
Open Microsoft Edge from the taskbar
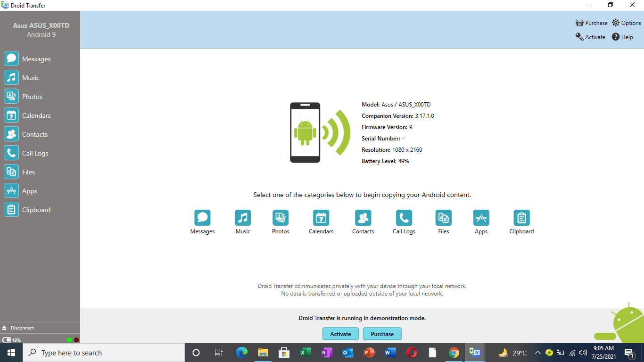coord(242,353)
